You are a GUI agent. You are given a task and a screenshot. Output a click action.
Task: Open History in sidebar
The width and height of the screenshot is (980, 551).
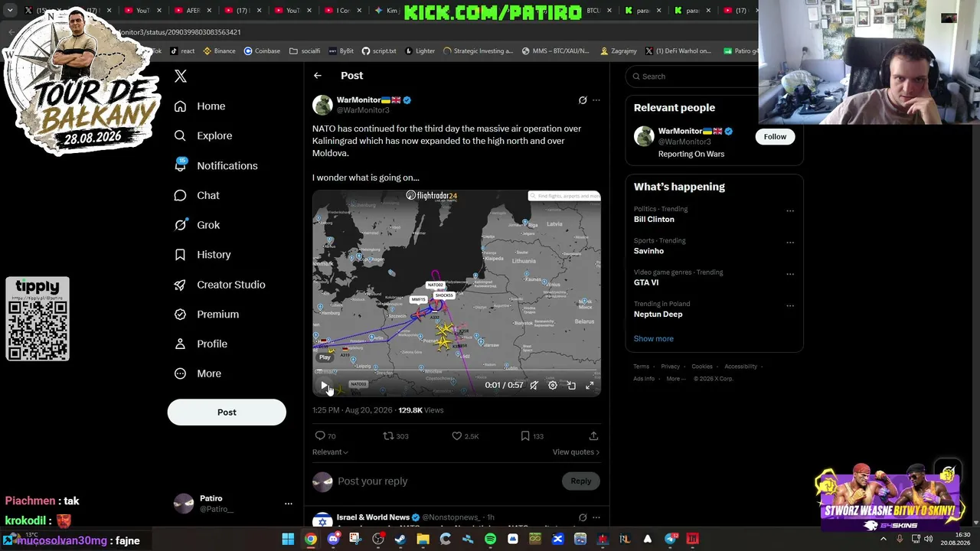pos(202,255)
